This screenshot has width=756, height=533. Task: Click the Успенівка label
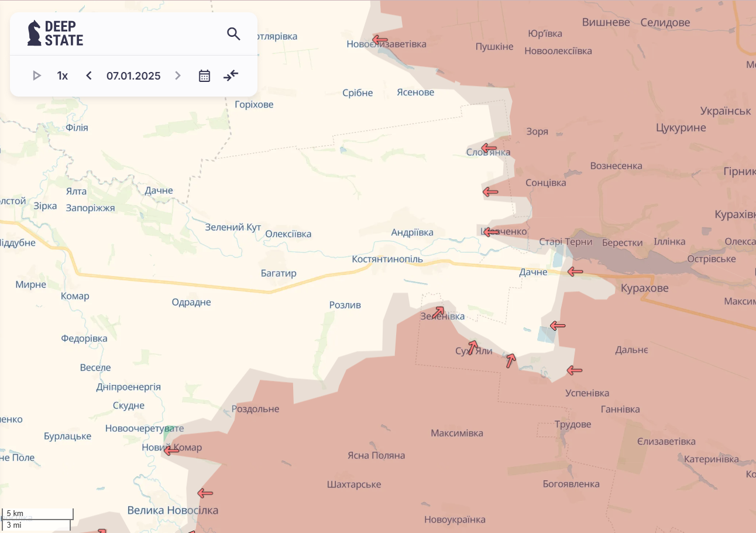(x=587, y=393)
